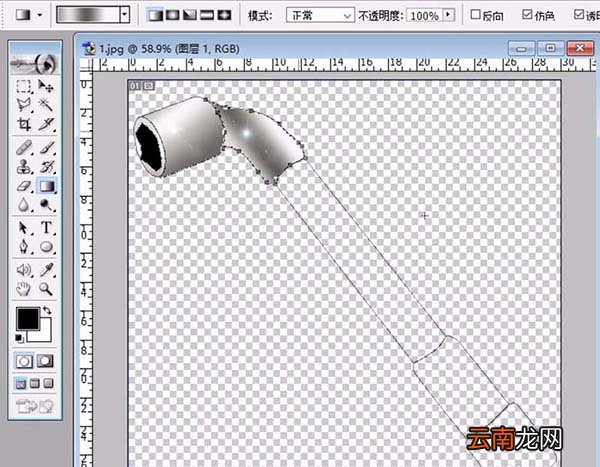Select the Magic Wand tool
The width and height of the screenshot is (600, 467).
[x=46, y=105]
